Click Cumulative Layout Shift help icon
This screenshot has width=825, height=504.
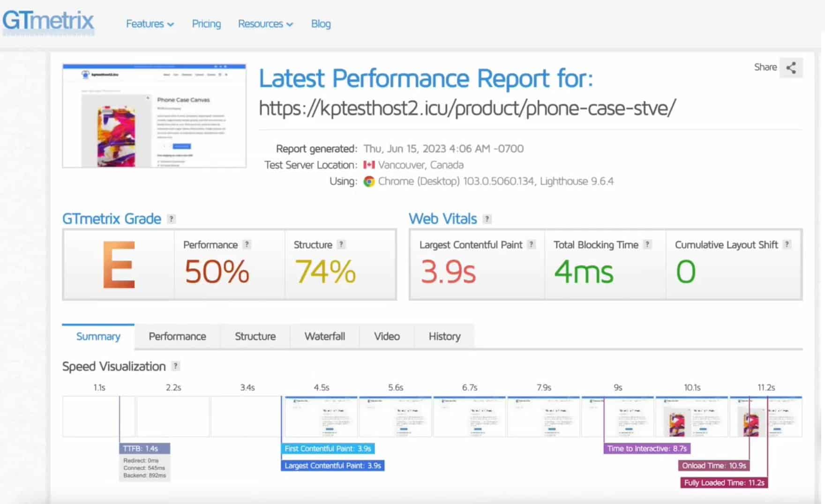pos(787,245)
